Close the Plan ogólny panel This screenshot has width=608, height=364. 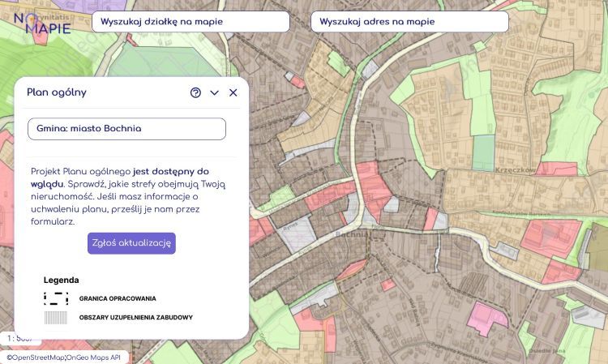[x=233, y=92]
